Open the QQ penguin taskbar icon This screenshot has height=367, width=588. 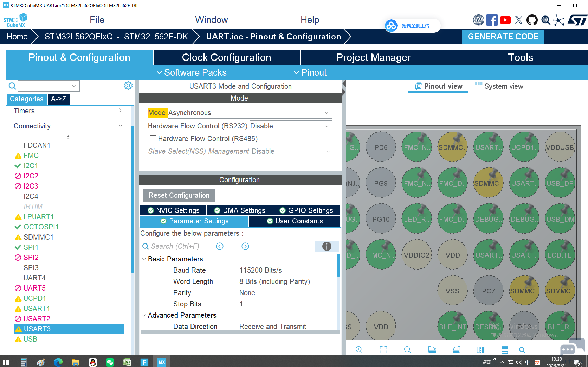[x=93, y=362]
